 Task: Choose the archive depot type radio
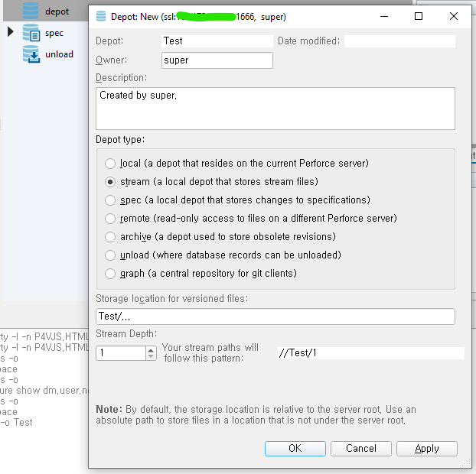(110, 237)
